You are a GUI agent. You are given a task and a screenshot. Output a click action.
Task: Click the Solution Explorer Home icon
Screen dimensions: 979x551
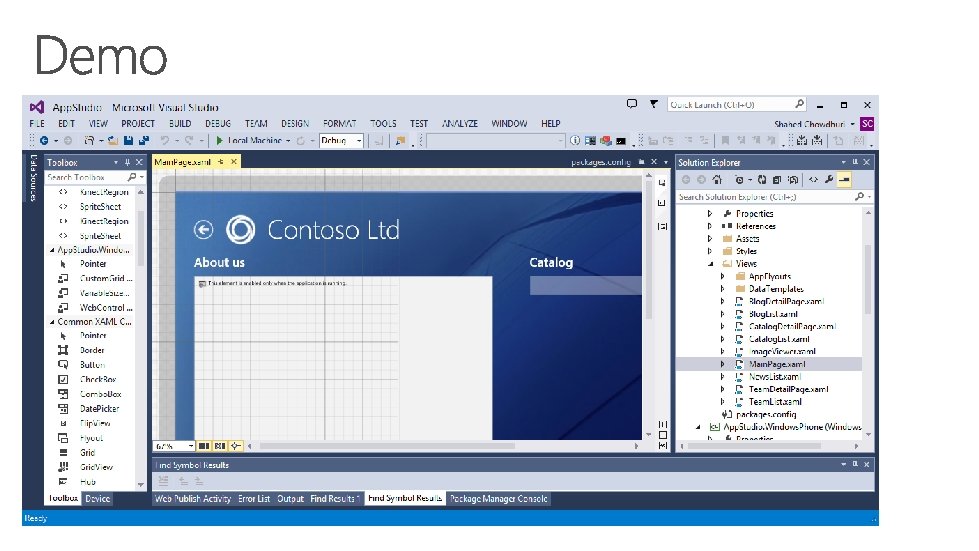click(x=717, y=180)
